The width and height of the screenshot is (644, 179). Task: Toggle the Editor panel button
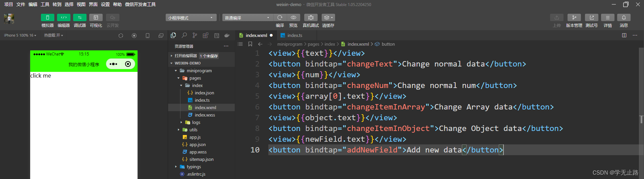[63, 17]
